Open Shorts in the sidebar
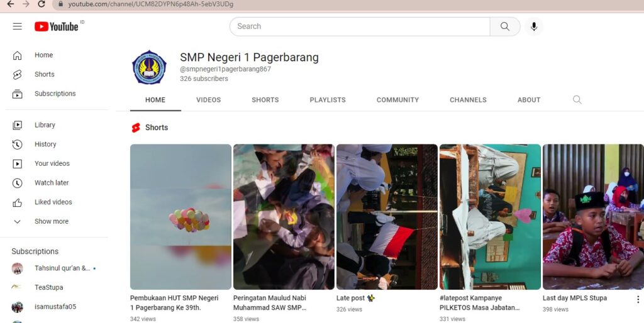 (x=44, y=74)
